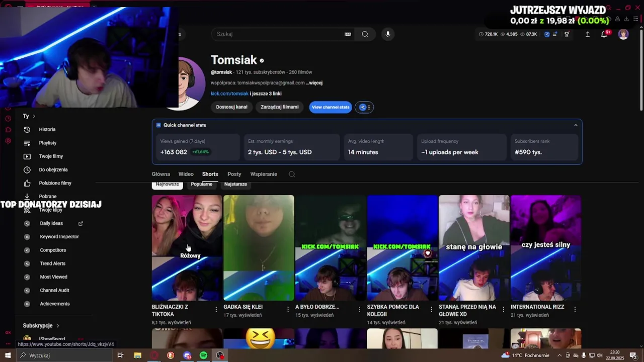Open the on-screen keyboard icon in search box
This screenshot has height=362, width=644.
[348, 34]
